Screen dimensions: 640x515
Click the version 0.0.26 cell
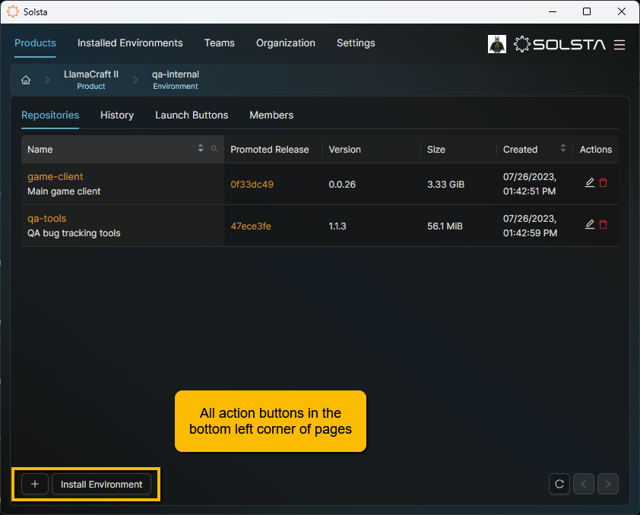click(x=342, y=184)
